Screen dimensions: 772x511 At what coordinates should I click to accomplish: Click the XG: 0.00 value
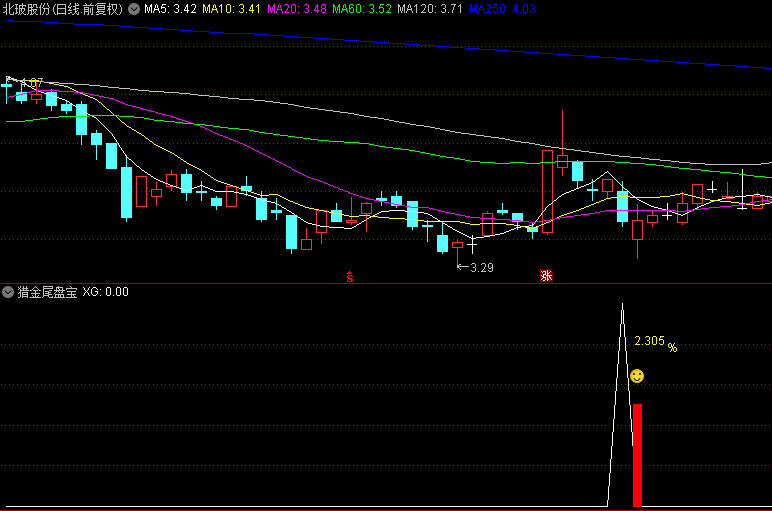(105, 292)
